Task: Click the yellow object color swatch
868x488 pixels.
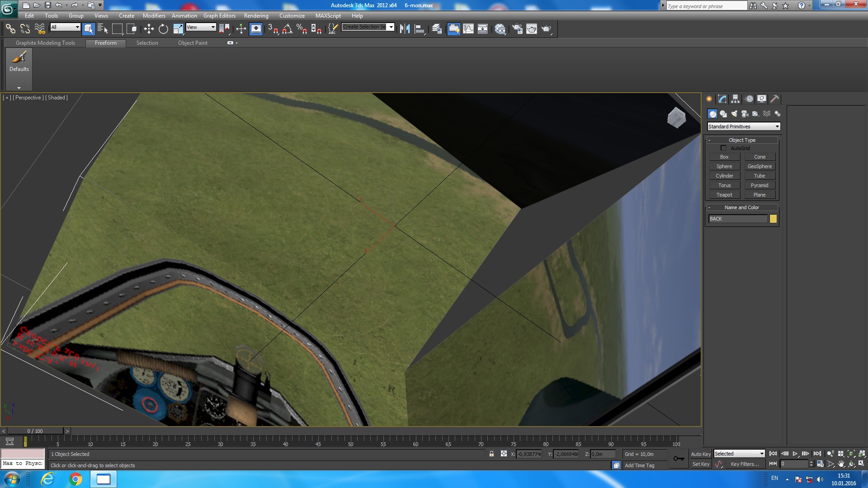Action: point(773,219)
